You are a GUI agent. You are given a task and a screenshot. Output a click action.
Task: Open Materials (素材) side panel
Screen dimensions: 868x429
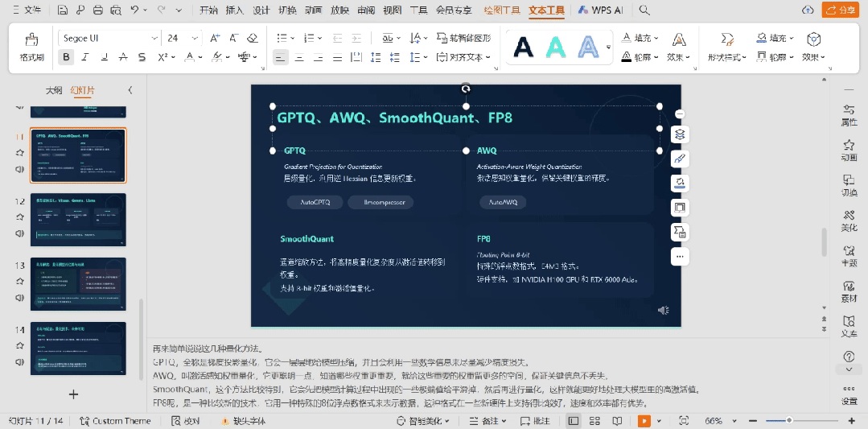point(849,291)
